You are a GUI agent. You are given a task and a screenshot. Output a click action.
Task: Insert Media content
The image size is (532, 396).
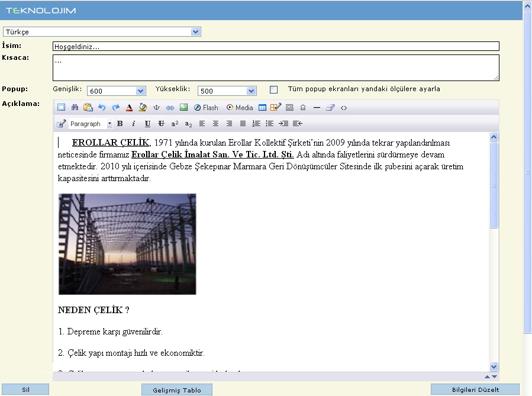pos(240,108)
